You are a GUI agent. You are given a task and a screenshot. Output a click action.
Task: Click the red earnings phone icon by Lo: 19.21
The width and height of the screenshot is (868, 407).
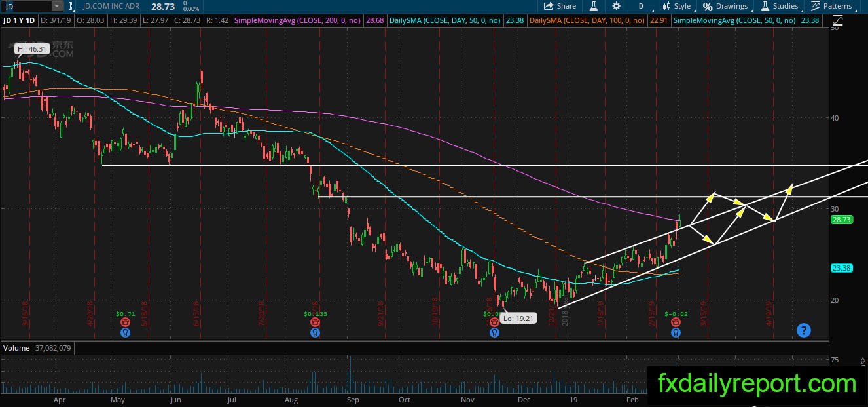coord(495,323)
